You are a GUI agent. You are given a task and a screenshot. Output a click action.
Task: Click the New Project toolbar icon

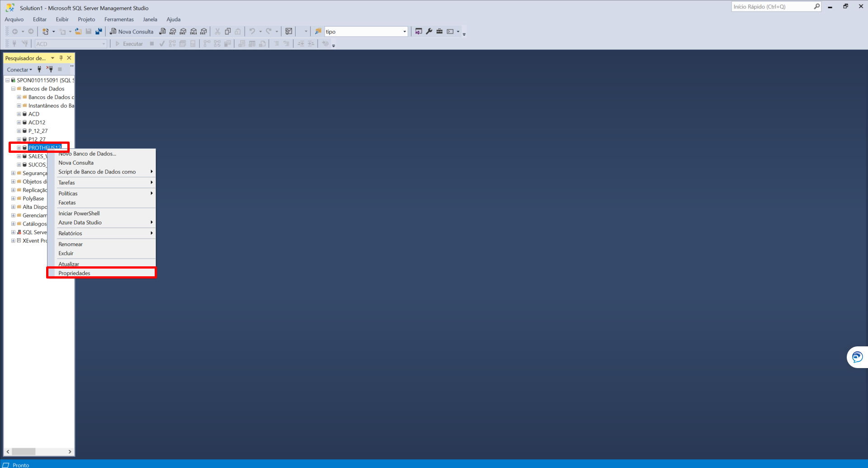[x=45, y=32]
